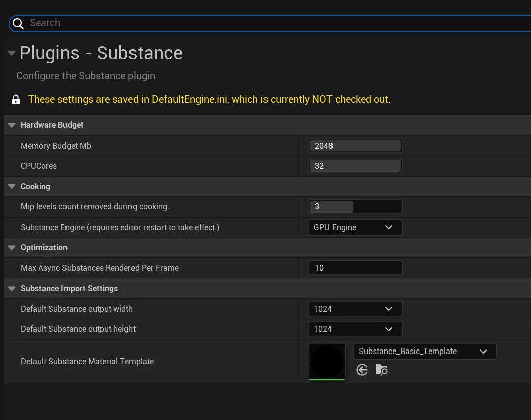Click the material template thumbnail
The height and width of the screenshot is (420, 531).
(326, 362)
